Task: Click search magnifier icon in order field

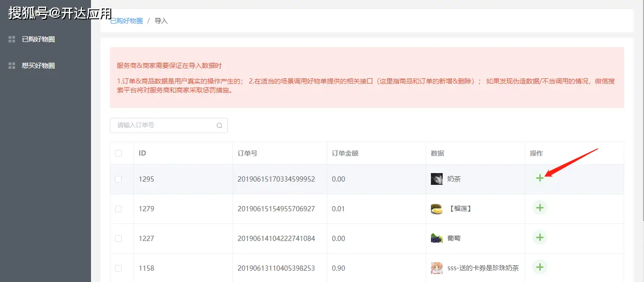Action: pyautogui.click(x=219, y=125)
